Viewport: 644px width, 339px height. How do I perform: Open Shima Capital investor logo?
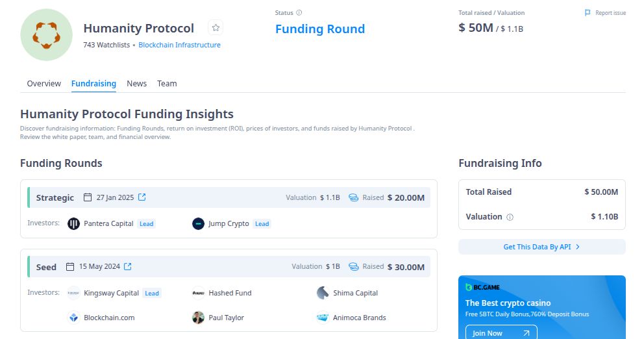coord(323,293)
